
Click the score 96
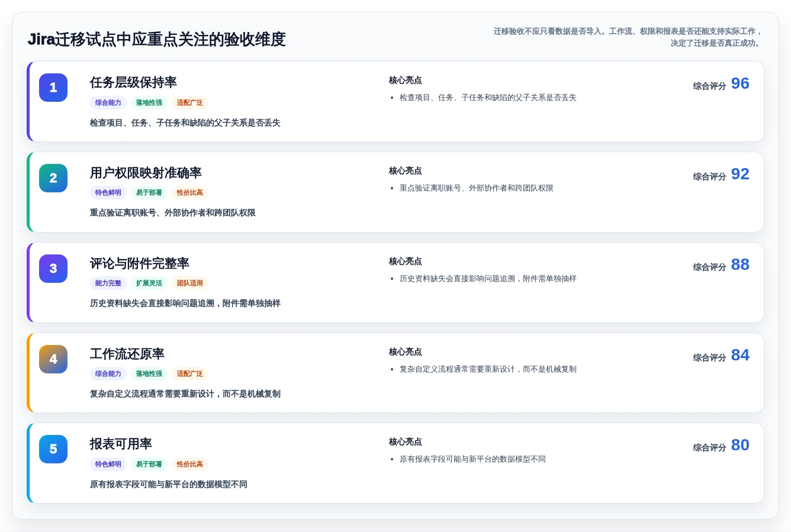(740, 83)
